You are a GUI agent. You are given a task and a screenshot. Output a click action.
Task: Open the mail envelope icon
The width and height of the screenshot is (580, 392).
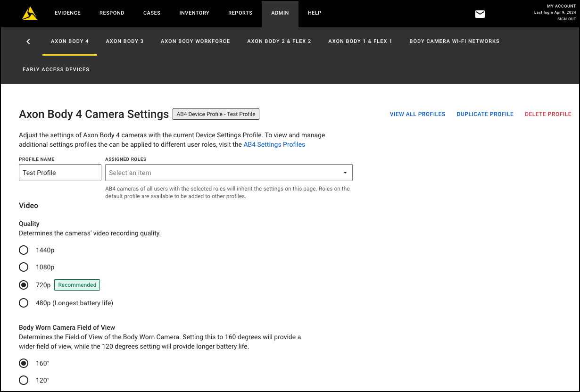point(480,14)
